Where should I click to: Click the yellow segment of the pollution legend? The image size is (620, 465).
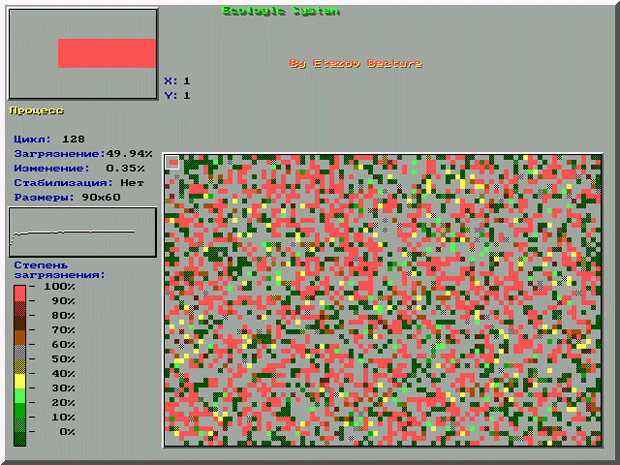pyautogui.click(x=20, y=381)
